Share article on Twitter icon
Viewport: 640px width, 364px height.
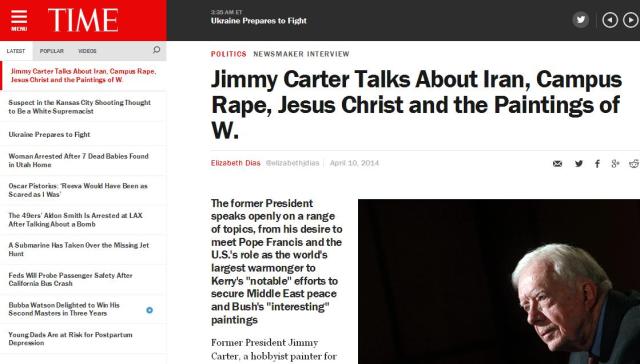[x=579, y=164]
